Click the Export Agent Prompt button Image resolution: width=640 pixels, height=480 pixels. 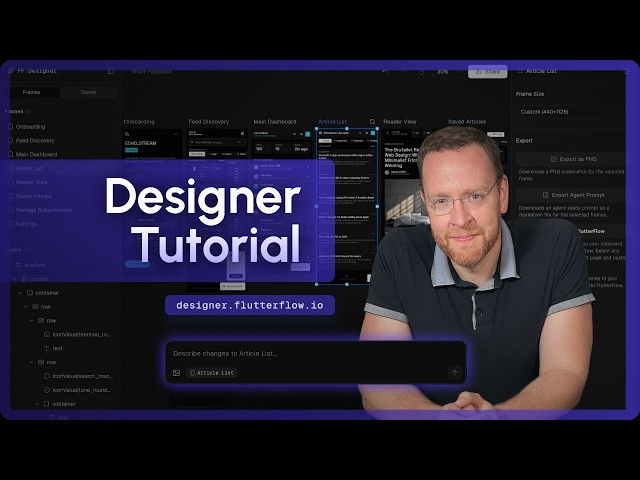[571, 195]
